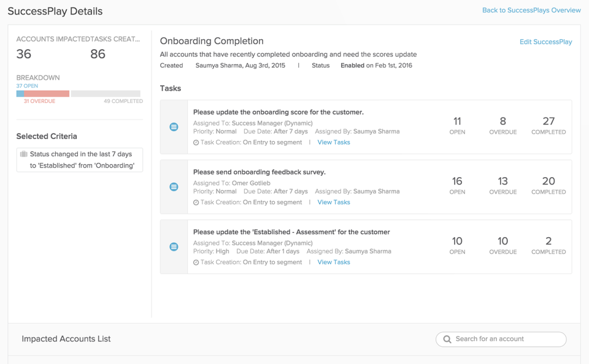Screen dimensions: 589x364
Task: Open the Edit SuccessPlay link
Action: (545, 42)
